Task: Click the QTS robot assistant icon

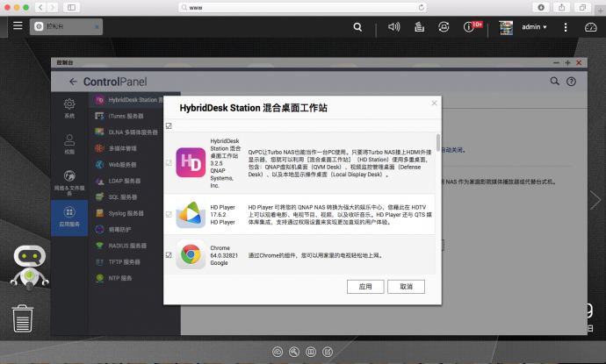Action: 30,268
